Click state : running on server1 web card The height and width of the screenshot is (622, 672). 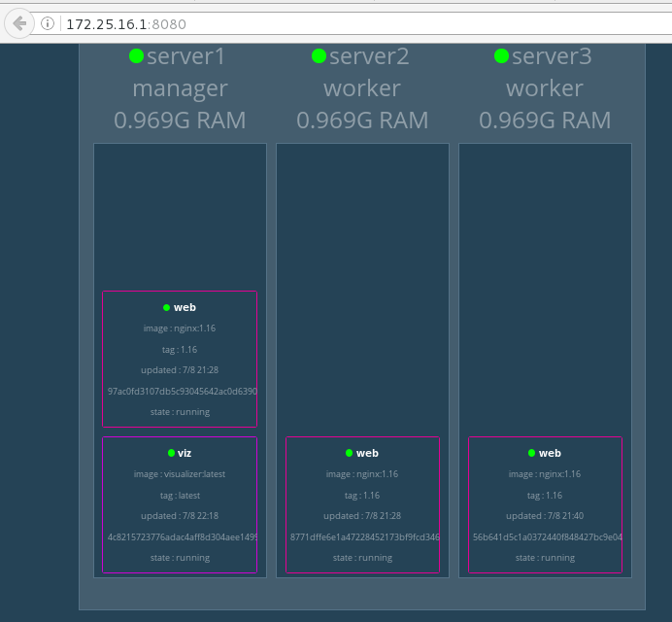180,412
